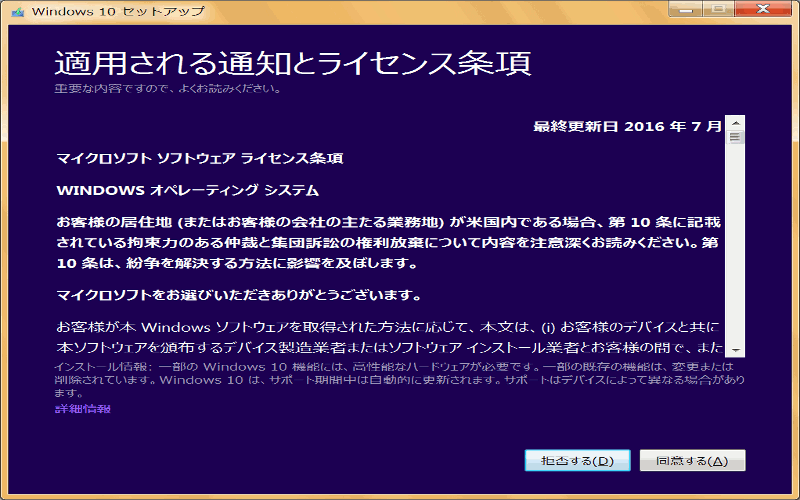The height and width of the screenshot is (500, 800).
Task: Click the license text scrollbar thumb
Action: pos(735,137)
